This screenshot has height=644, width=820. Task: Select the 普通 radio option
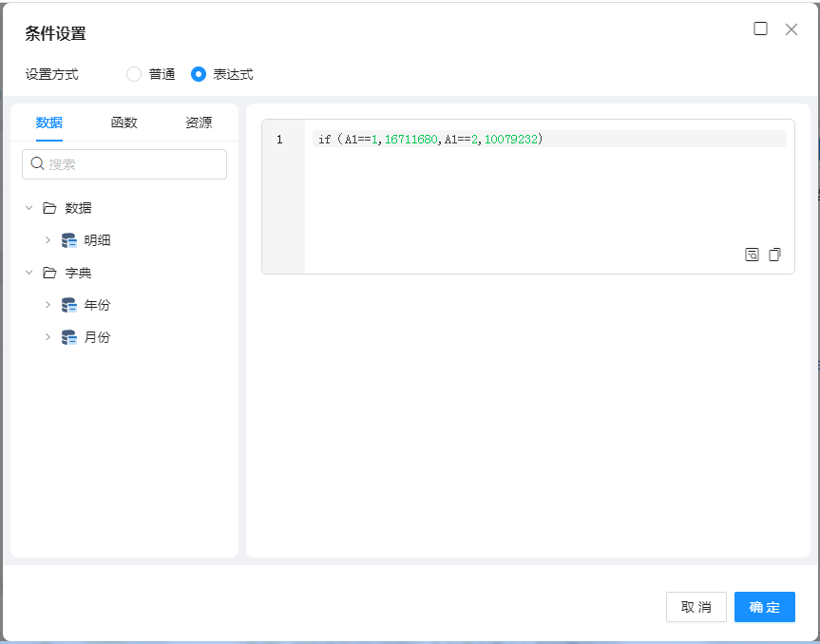coord(134,74)
